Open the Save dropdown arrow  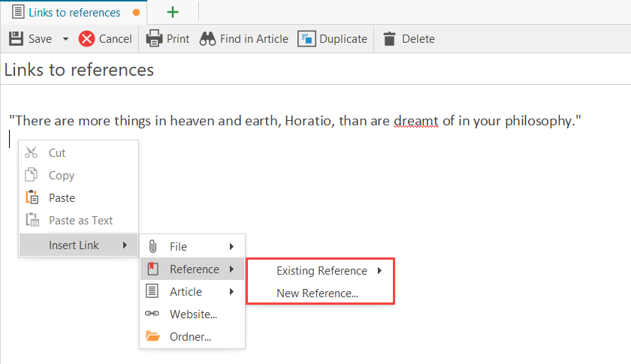coord(65,39)
